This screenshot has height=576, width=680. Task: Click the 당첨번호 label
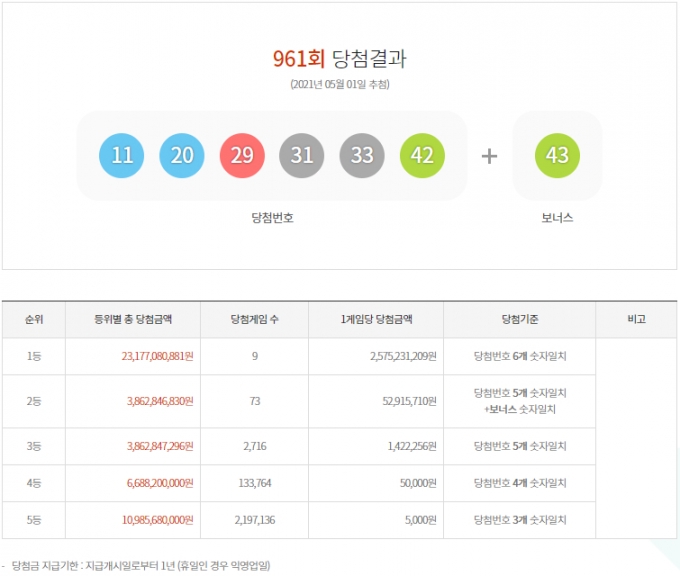(272, 217)
